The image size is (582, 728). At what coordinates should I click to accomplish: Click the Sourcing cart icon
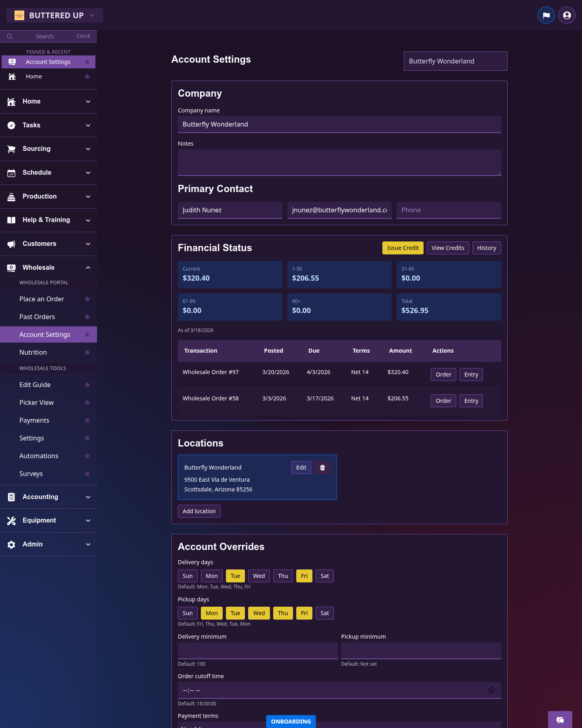[11, 149]
